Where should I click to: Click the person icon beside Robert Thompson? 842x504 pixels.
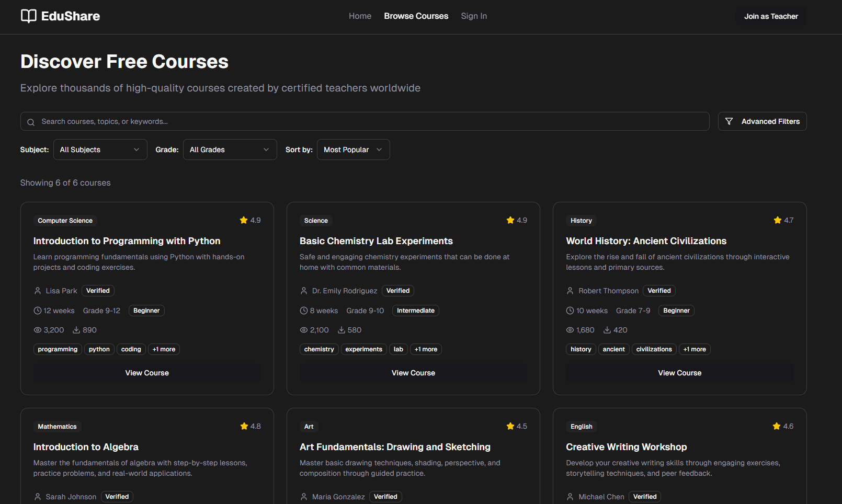(570, 291)
